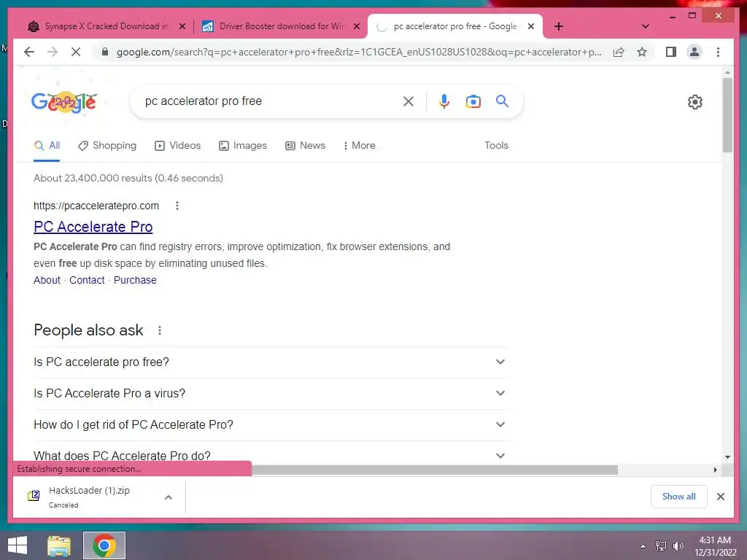The image size is (747, 560).
Task: Bookmark this page with the star icon
Action: [642, 52]
